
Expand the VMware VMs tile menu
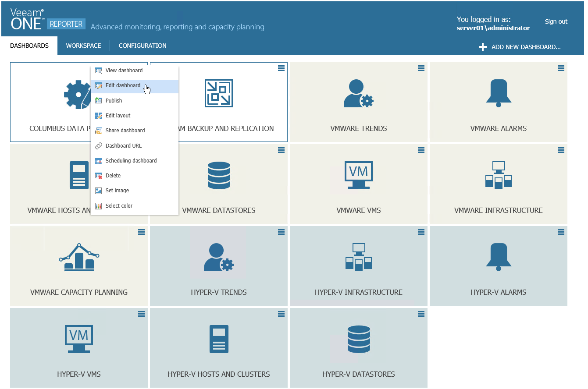pyautogui.click(x=421, y=150)
